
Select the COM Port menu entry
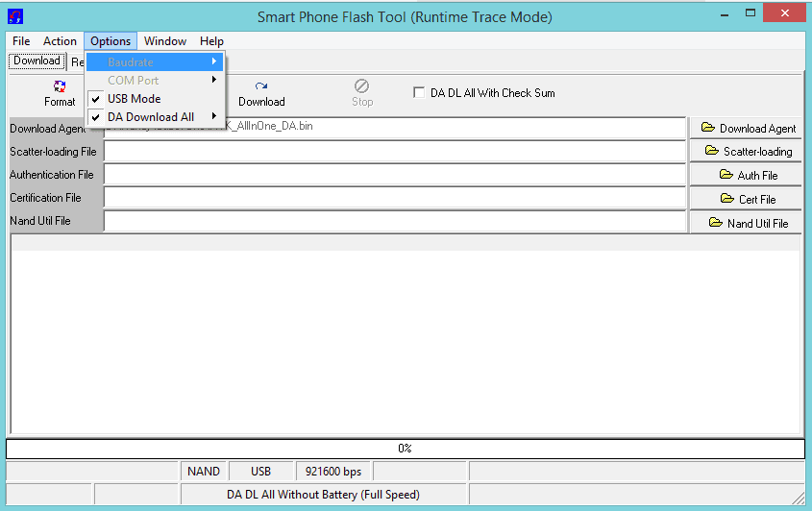click(155, 81)
